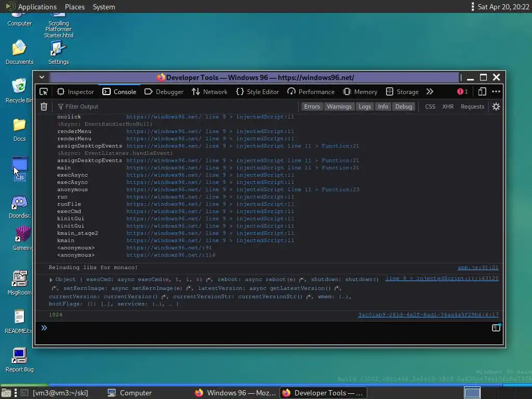Switch to Windows 96 Mozilla taskbar window
This screenshot has height=399, width=532.
(235, 393)
